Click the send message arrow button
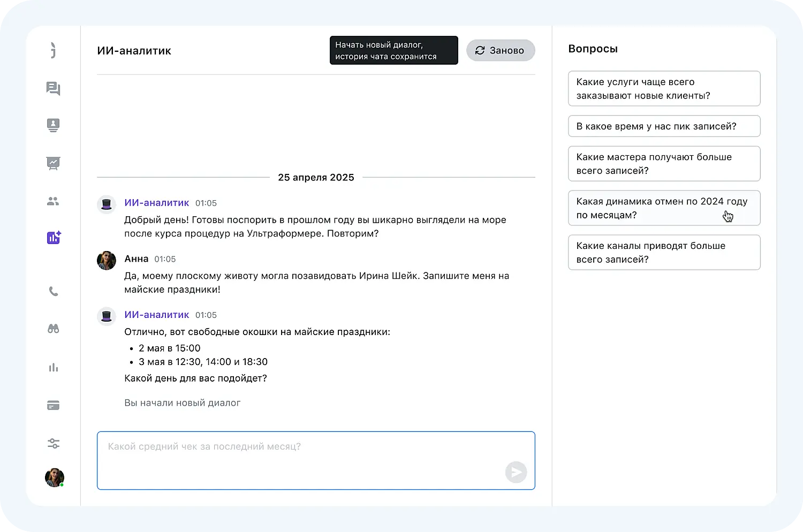This screenshot has height=532, width=803. tap(516, 472)
